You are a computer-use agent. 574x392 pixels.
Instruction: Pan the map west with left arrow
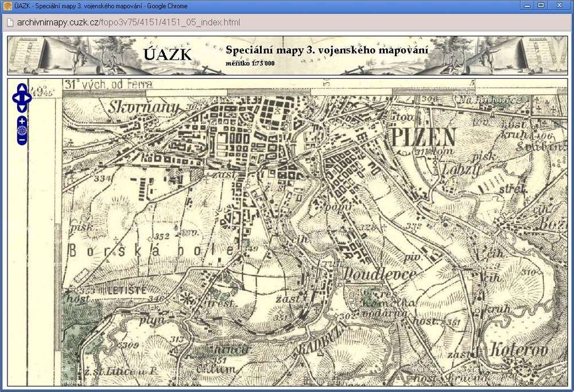pos(15,98)
